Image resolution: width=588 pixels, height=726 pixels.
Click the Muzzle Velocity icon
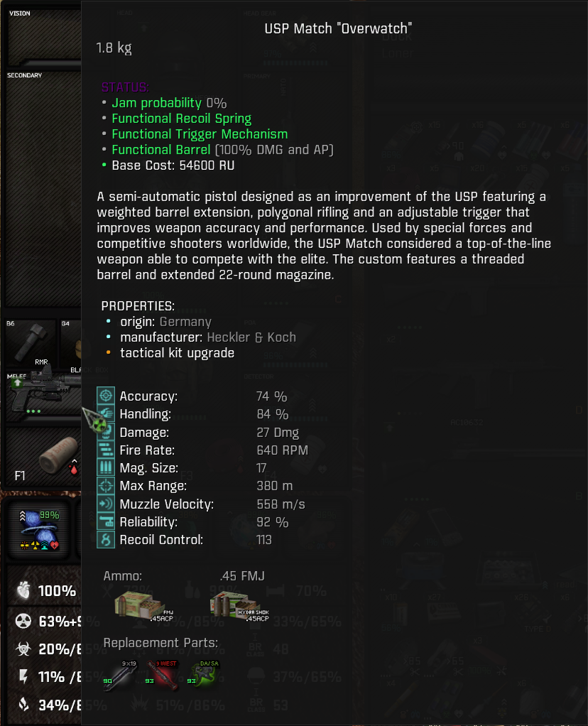pyautogui.click(x=106, y=504)
